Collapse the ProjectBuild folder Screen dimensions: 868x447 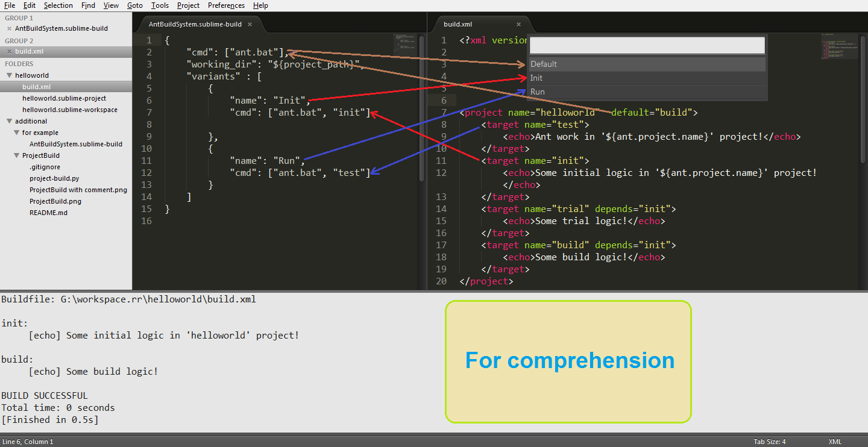(17, 155)
